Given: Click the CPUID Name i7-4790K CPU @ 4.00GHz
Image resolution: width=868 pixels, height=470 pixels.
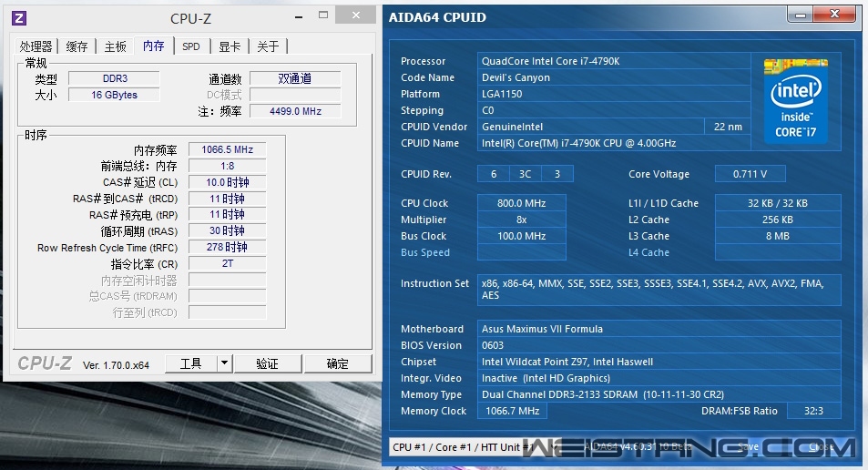Looking at the screenshot, I should [x=613, y=143].
